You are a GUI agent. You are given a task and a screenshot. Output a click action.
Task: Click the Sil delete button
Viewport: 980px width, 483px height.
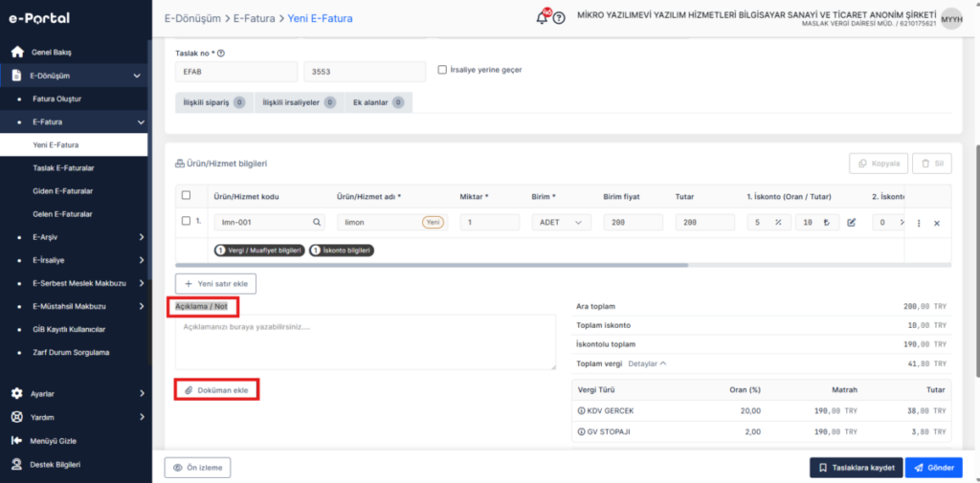[932, 164]
